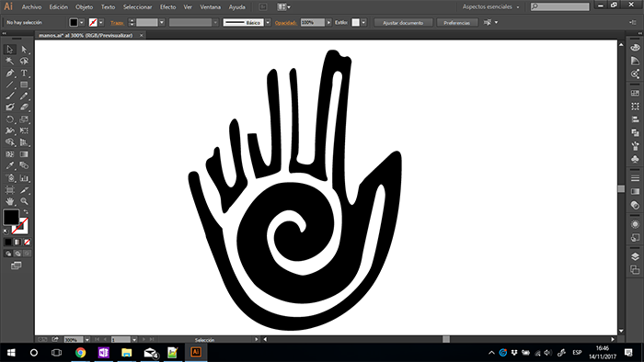Open stroke color dropdown in control bar
Image resolution: width=644 pixels, height=362 pixels.
(101, 23)
